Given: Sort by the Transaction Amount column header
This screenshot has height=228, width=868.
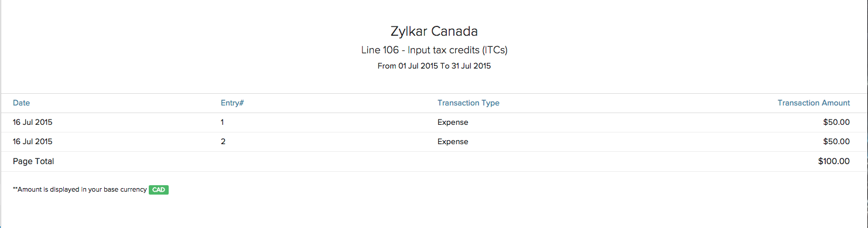Looking at the screenshot, I should (x=814, y=103).
